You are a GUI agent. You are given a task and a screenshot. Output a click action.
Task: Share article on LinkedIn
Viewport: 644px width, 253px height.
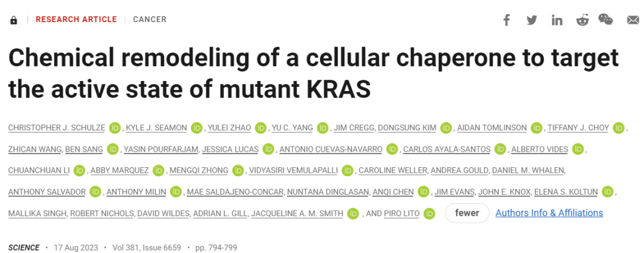pyautogui.click(x=557, y=20)
